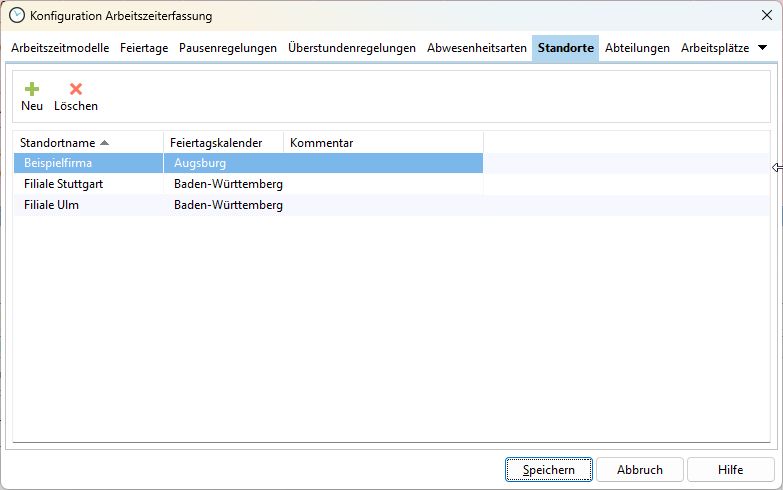Go to the Überstundenregelungen tab
The image size is (783, 490).
tap(352, 48)
